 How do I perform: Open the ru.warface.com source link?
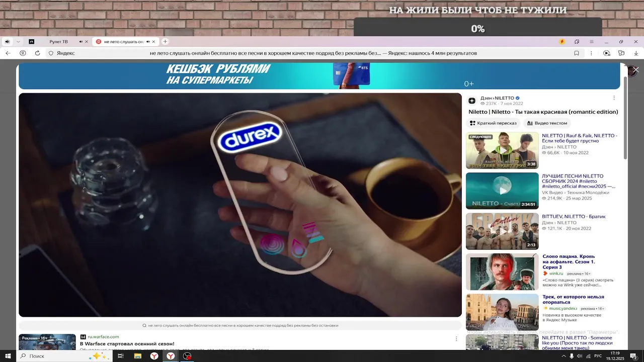(103, 337)
